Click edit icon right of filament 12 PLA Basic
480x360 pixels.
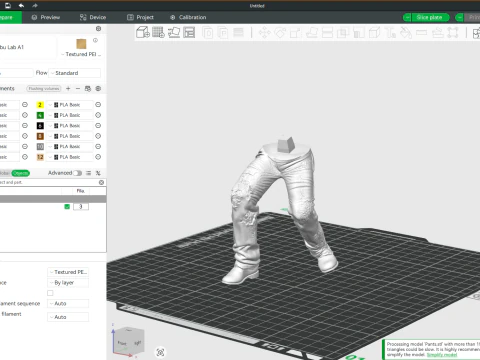click(98, 157)
